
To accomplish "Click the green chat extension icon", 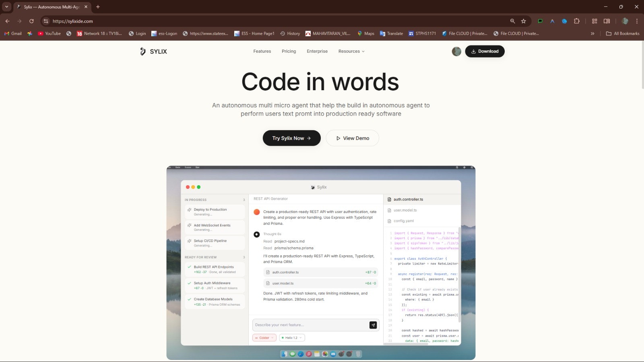I will coord(540,21).
